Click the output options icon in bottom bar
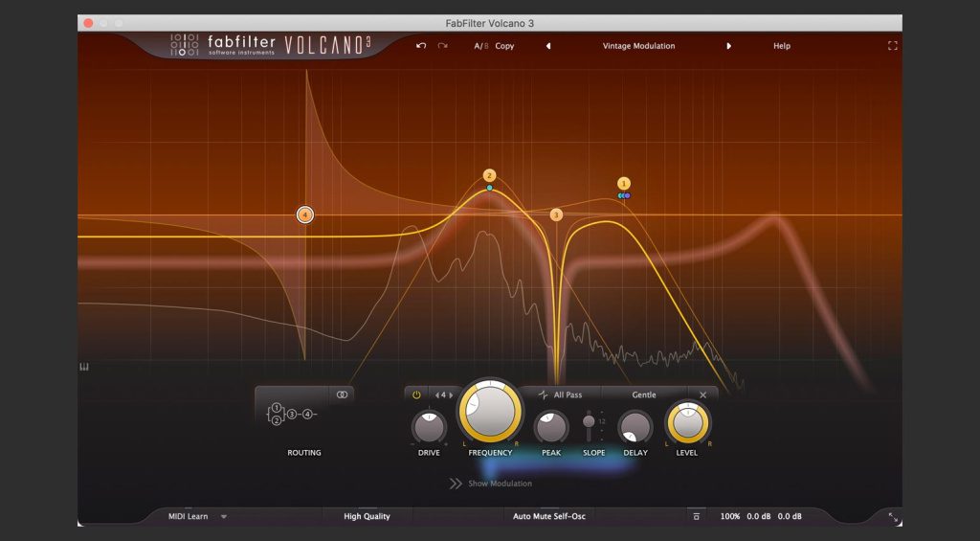The width and height of the screenshot is (980, 541). pos(697,517)
